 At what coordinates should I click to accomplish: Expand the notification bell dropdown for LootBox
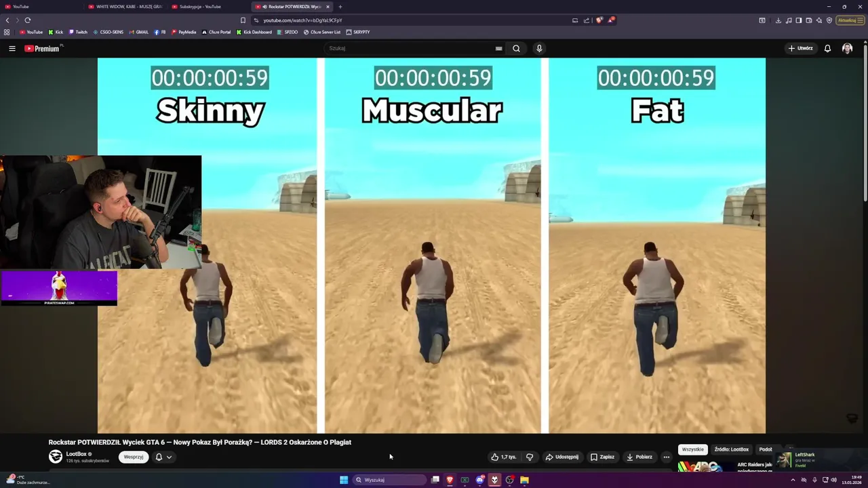(163, 457)
